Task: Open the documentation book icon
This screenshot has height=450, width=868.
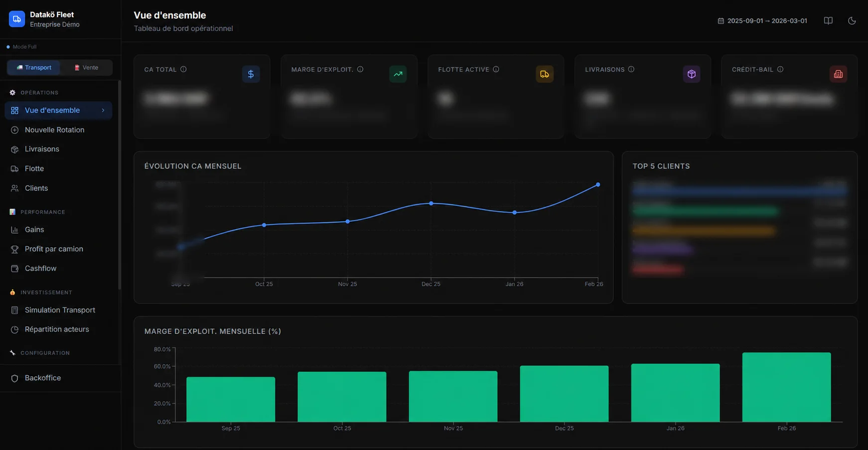Action: (828, 21)
